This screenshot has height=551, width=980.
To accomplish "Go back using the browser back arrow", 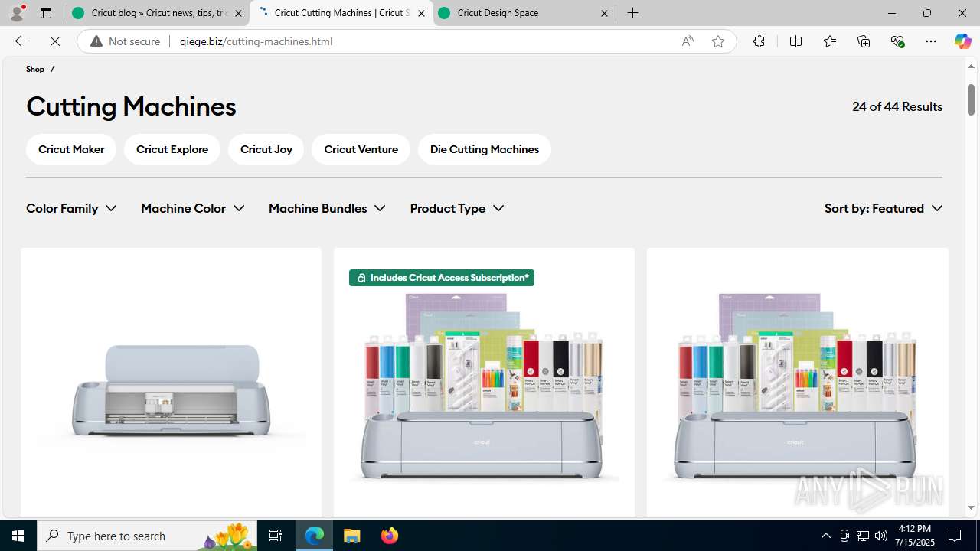I will (21, 41).
